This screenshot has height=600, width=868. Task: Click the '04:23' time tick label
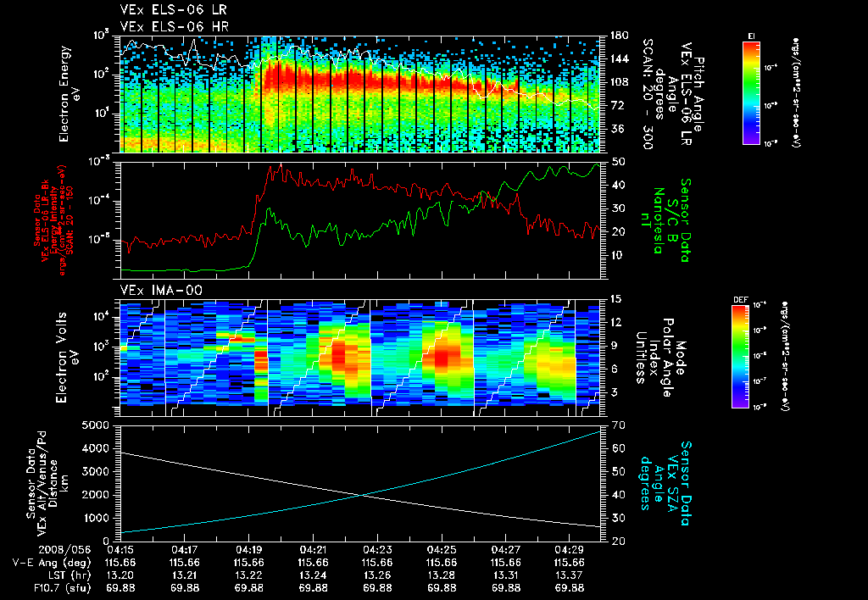[x=377, y=550]
